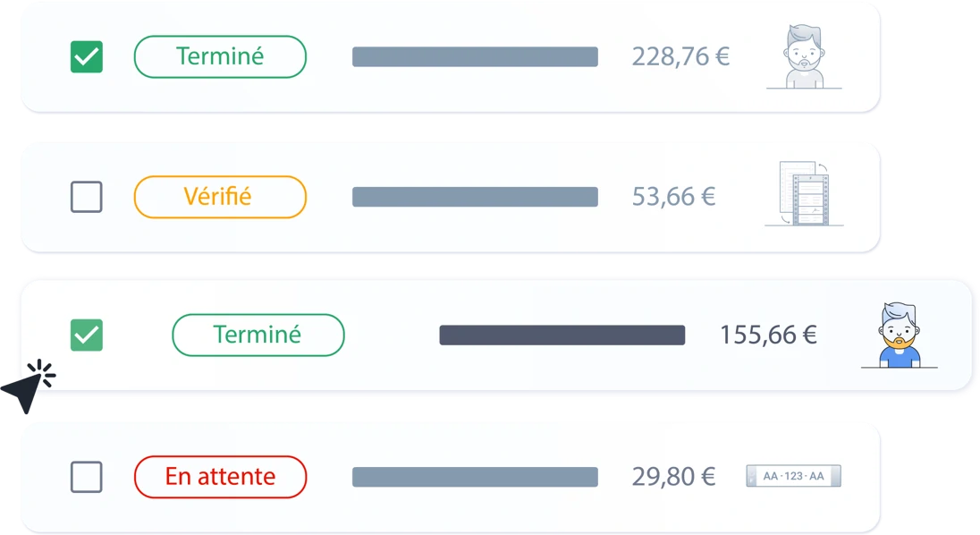The width and height of the screenshot is (980, 535).
Task: Uncheck the checkbox on the 228,76 € row
Action: [86, 57]
